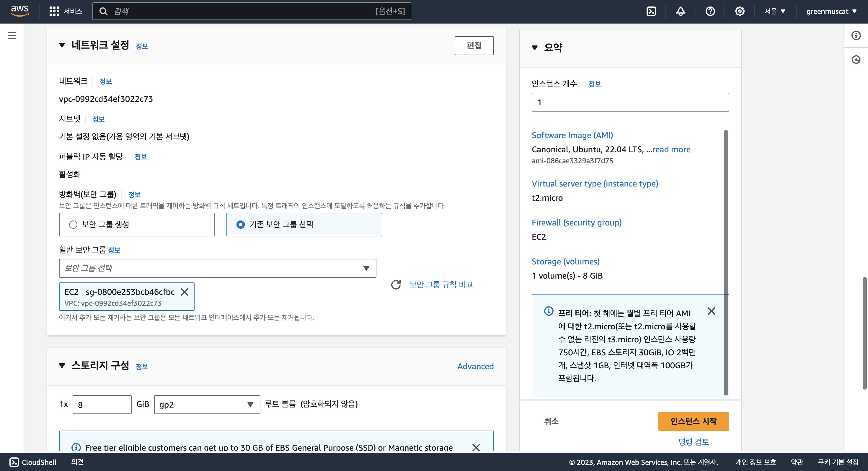Open the 의견 feedback link in footer
The height and width of the screenshot is (471, 868).
77,462
